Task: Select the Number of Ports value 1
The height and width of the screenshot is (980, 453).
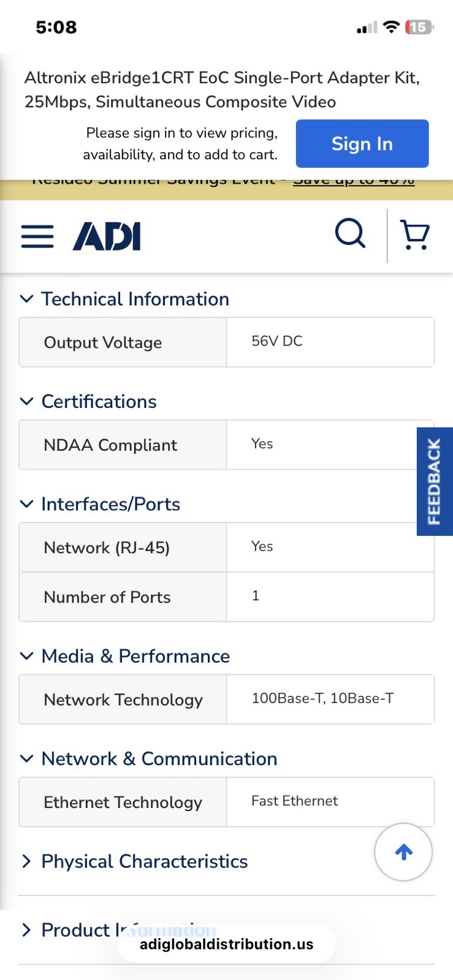Action: click(256, 595)
